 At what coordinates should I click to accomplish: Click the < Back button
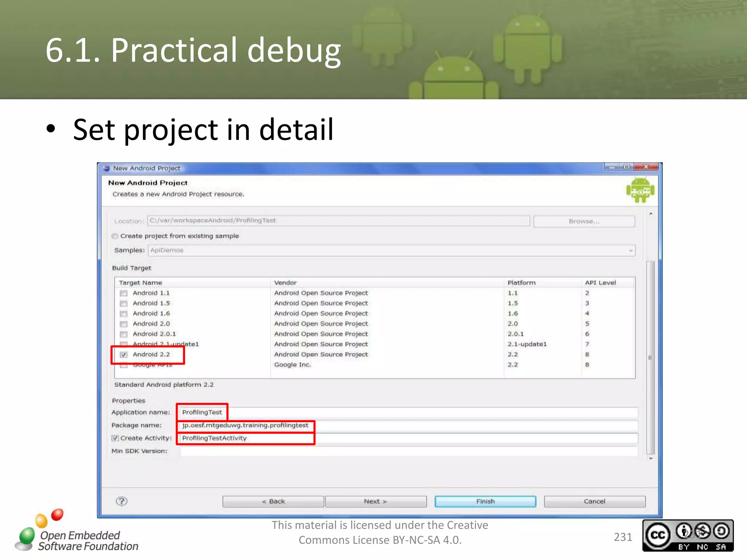tap(273, 501)
